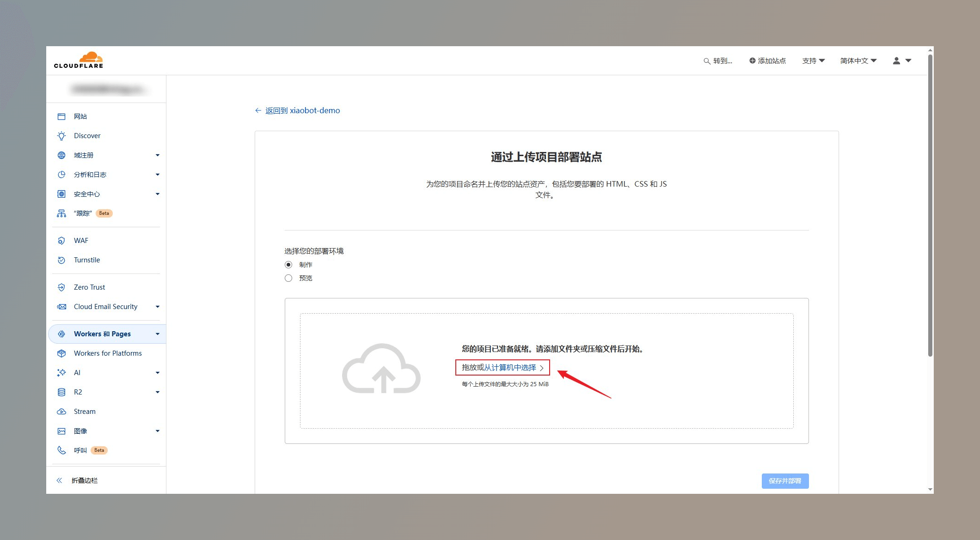Click the Turnstile icon
Viewport: 980px width, 540px height.
coord(61,260)
